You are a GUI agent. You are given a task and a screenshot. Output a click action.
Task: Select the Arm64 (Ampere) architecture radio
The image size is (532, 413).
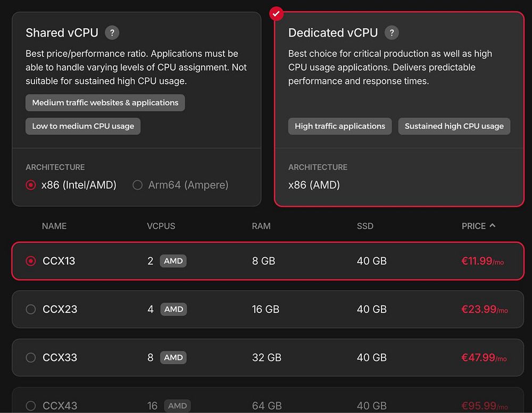coord(138,185)
